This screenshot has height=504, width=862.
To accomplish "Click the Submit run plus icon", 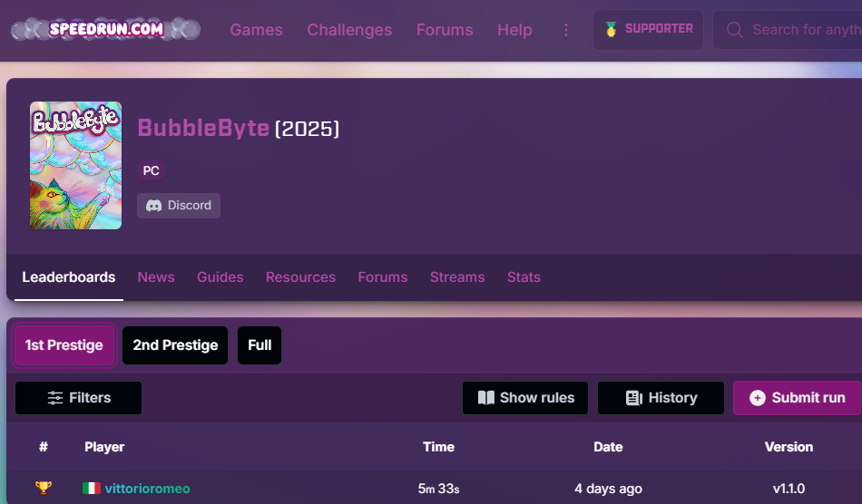I will pos(758,398).
